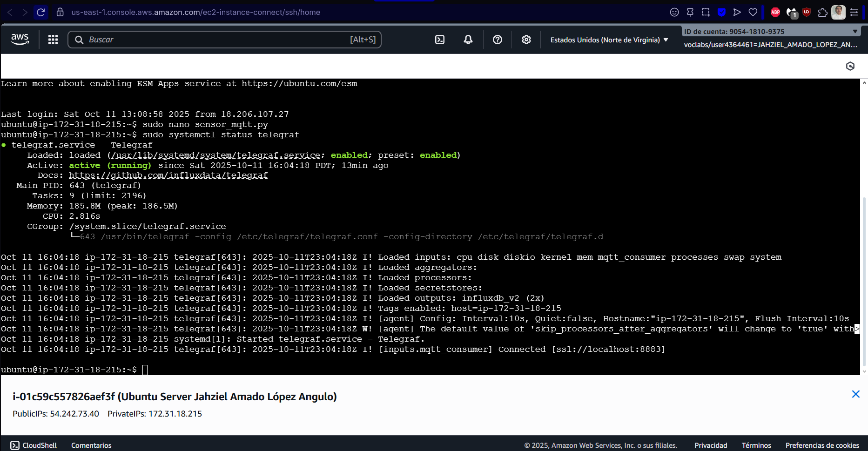Viewport: 868px width, 451px height.
Task: Click the 'Connected [ssl://localhost:8883]' log text
Action: [582, 349]
